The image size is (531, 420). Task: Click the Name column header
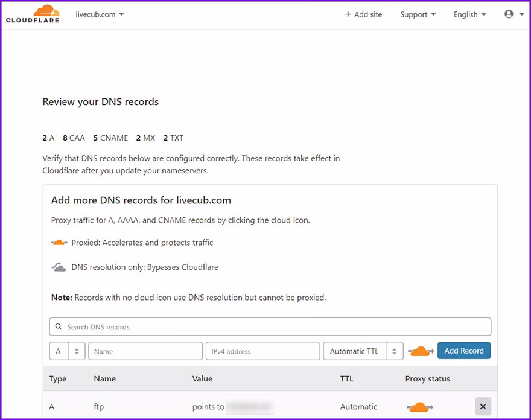click(x=104, y=379)
